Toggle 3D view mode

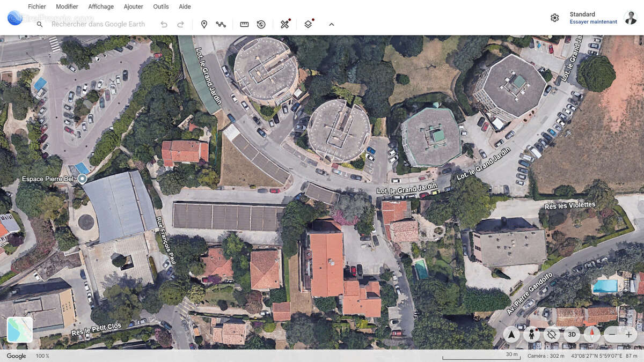click(x=571, y=334)
